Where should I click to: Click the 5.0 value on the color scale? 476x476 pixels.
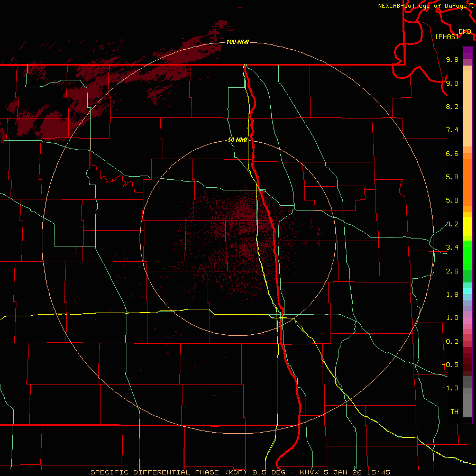[452, 200]
